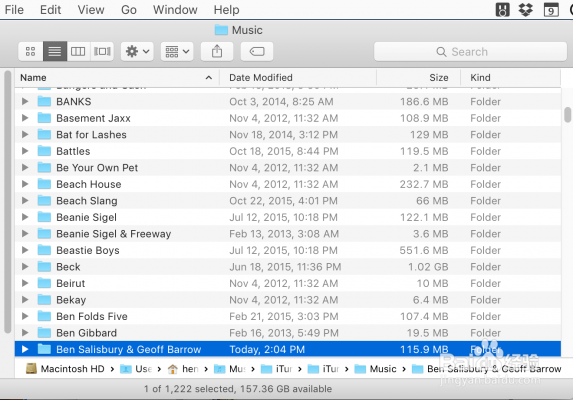
Task: Click the 1.02 GB size value
Action: pyautogui.click(x=428, y=267)
